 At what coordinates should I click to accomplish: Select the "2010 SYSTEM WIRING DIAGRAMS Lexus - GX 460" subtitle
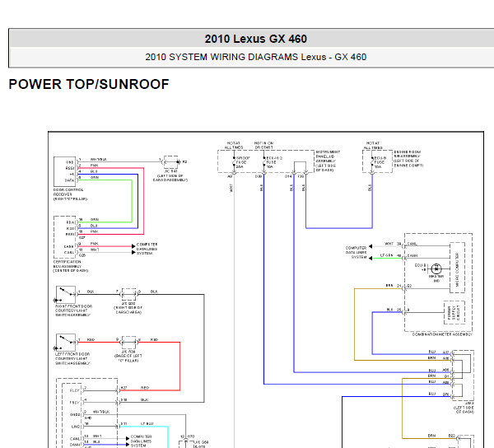click(255, 57)
